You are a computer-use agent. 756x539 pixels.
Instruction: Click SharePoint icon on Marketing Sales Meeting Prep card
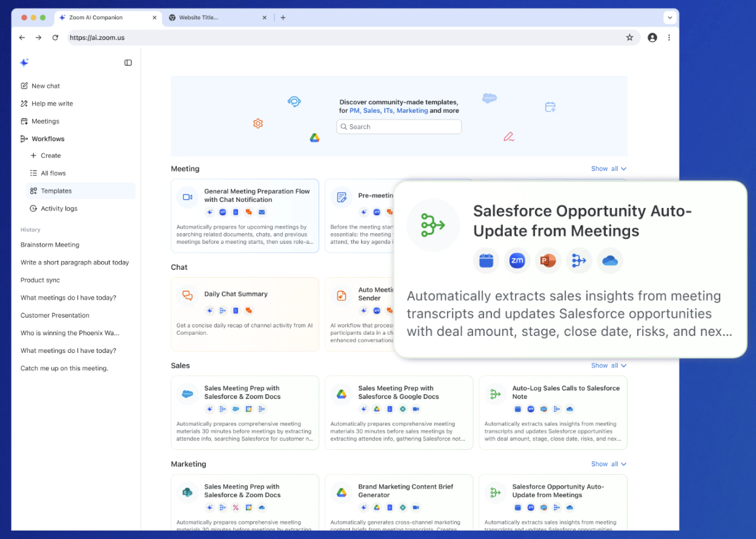(x=187, y=492)
